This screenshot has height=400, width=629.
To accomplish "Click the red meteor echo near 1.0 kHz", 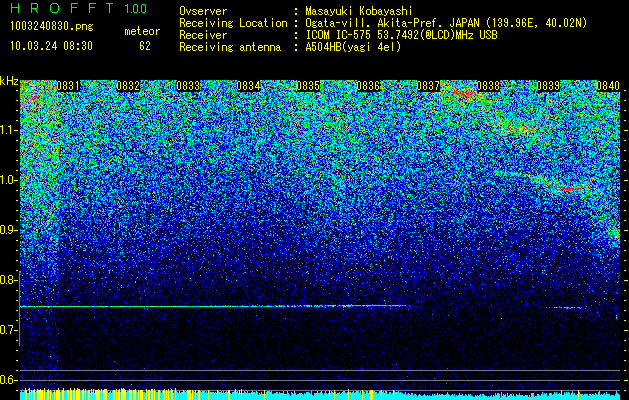I will 568,188.
